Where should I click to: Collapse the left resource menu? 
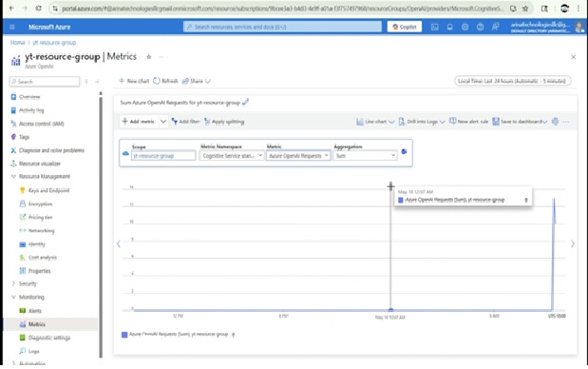[97, 82]
